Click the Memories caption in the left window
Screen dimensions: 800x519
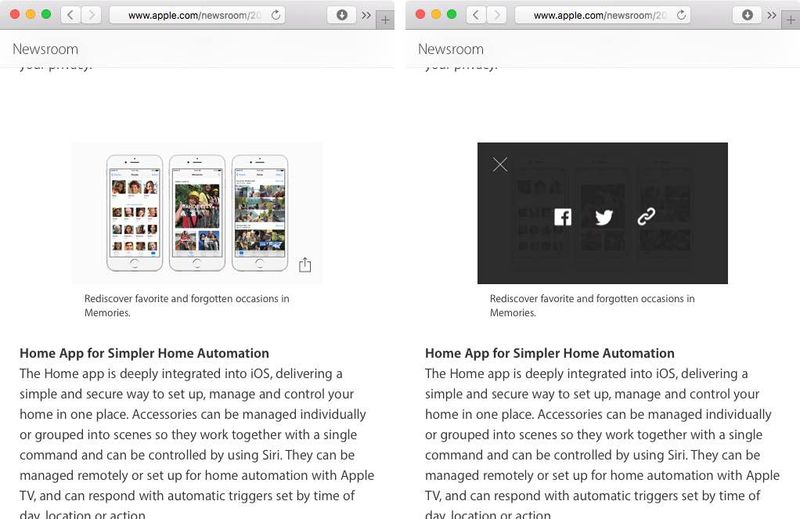(x=187, y=305)
